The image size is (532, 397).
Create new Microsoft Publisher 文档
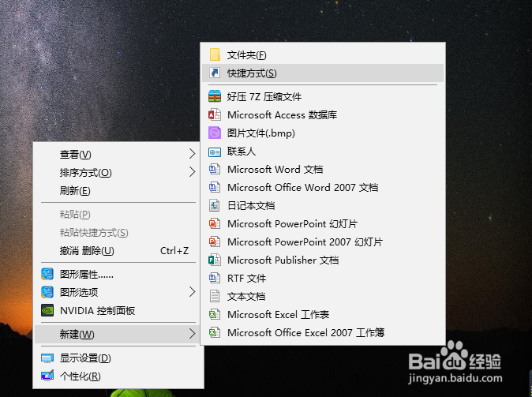click(x=323, y=260)
